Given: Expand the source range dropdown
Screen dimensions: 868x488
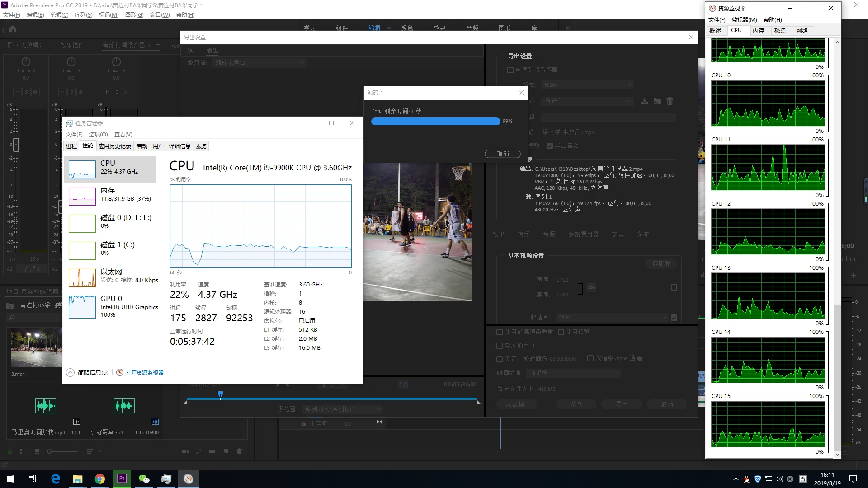Looking at the screenshot, I should point(342,409).
